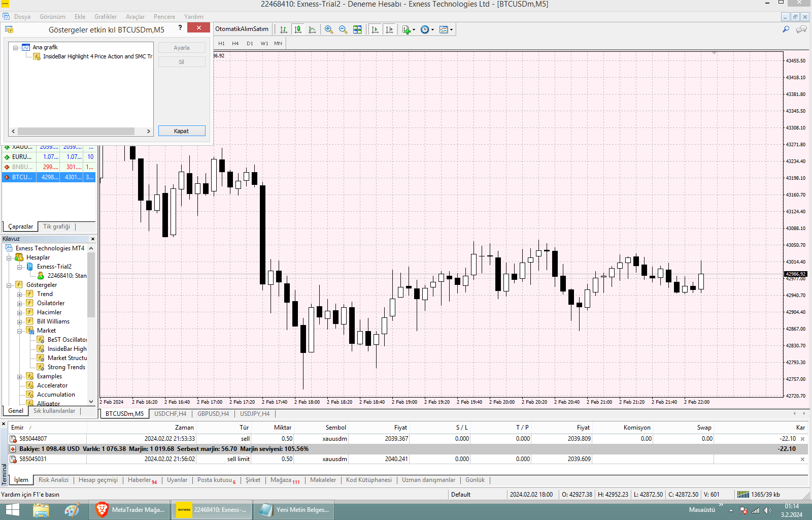This screenshot has width=812, height=520.
Task: Tile chart windows with the grid icon
Action: coord(357,29)
